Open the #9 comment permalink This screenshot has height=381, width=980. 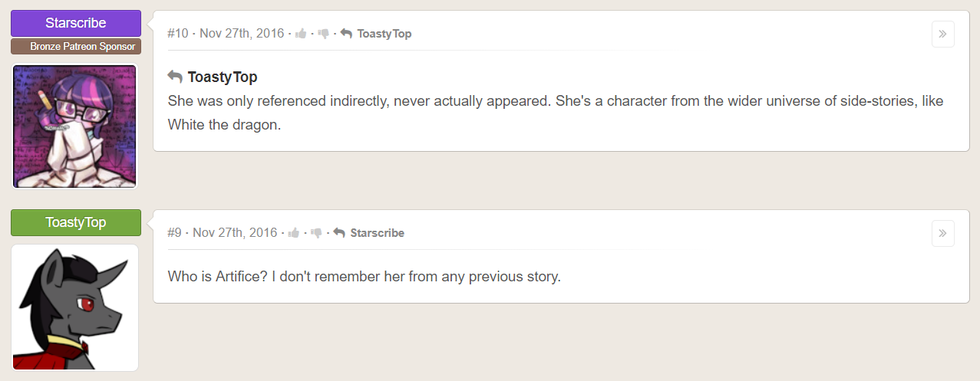pyautogui.click(x=174, y=233)
